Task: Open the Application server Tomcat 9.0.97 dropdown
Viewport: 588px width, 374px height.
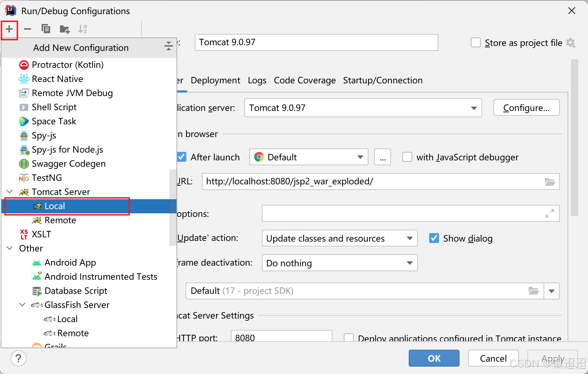Action: coord(363,108)
